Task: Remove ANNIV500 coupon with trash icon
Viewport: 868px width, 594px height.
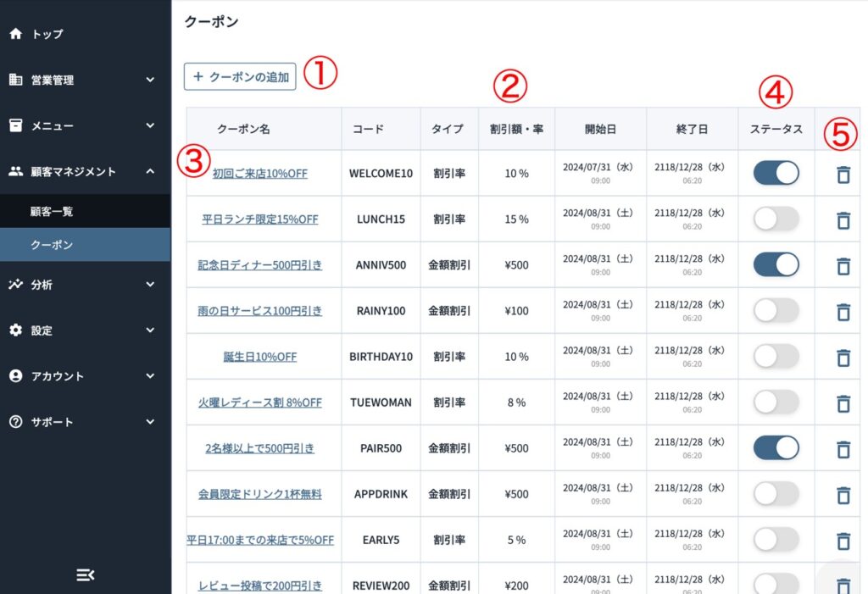Action: [843, 266]
